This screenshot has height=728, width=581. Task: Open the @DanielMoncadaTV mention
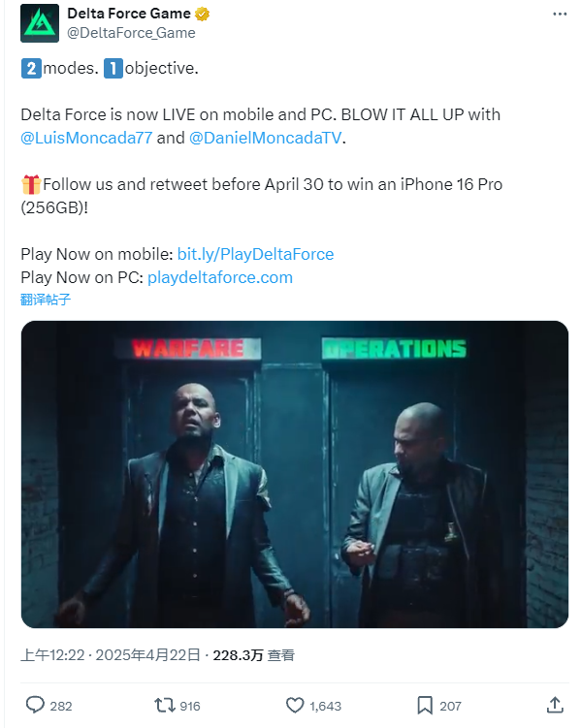point(266,138)
